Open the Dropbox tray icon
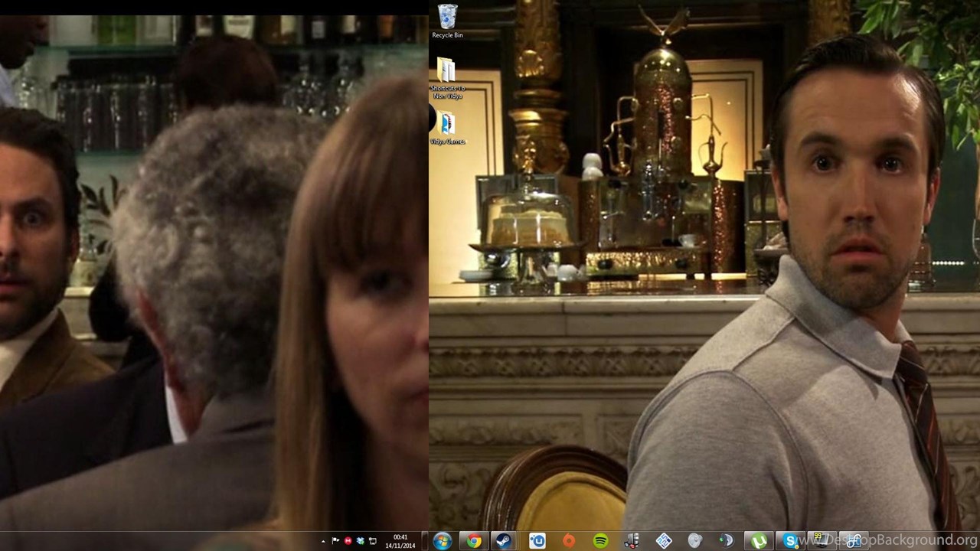980x551 pixels. coord(361,541)
